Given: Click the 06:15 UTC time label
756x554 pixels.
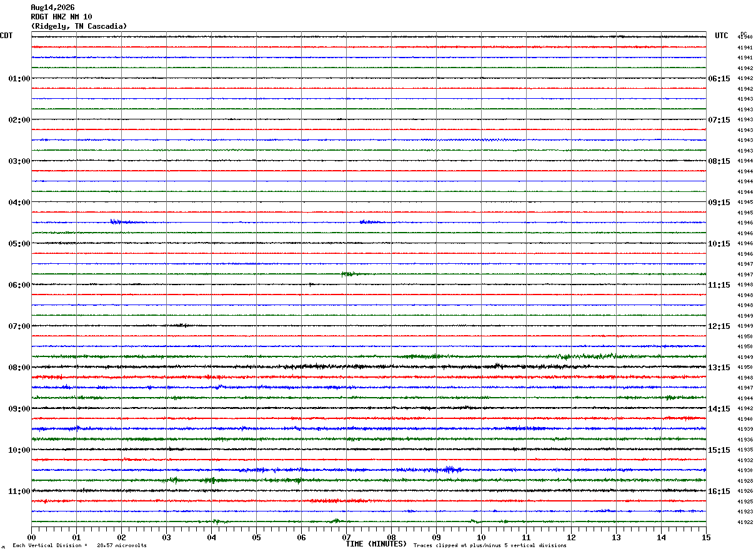Looking at the screenshot, I should coord(719,79).
